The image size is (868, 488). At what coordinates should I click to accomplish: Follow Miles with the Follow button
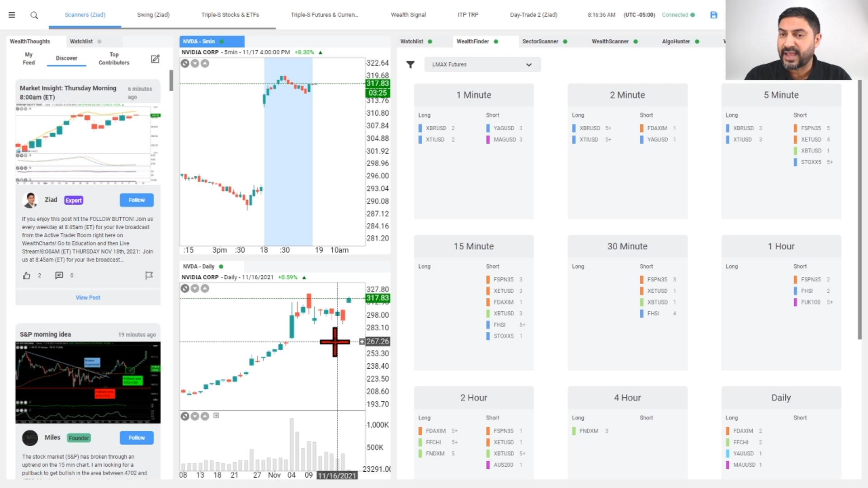[x=137, y=438]
